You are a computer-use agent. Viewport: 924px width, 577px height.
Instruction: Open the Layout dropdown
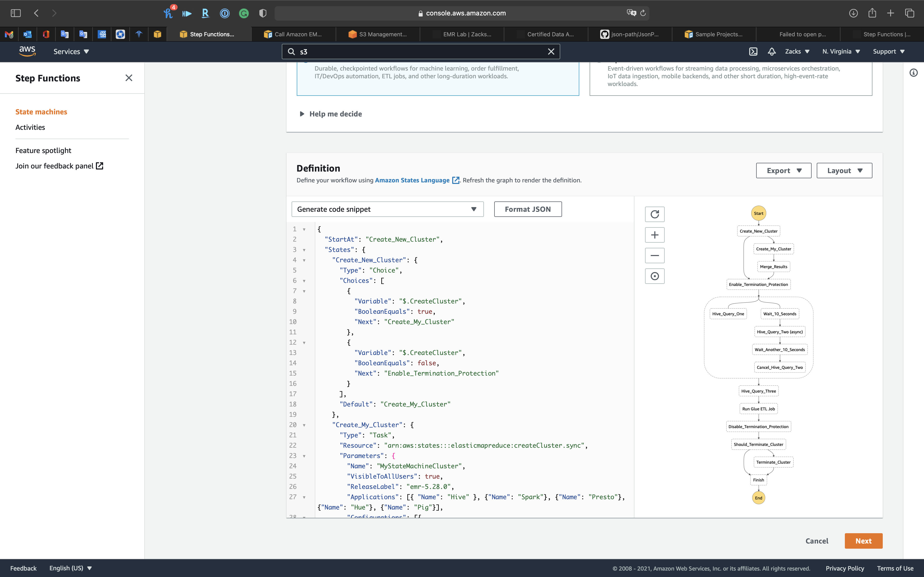point(844,171)
